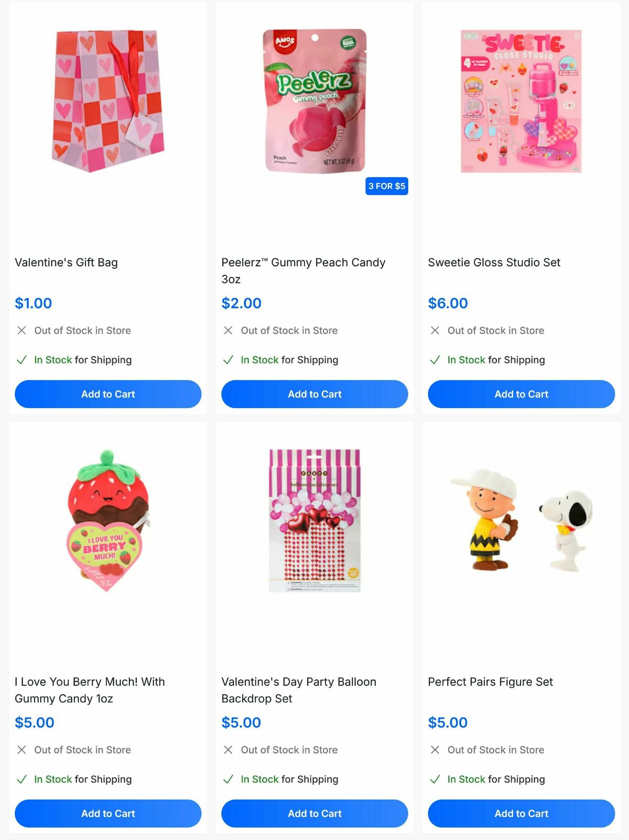Open Sweetie Gloss Studio Set title link
This screenshot has height=840, width=629.
494,262
